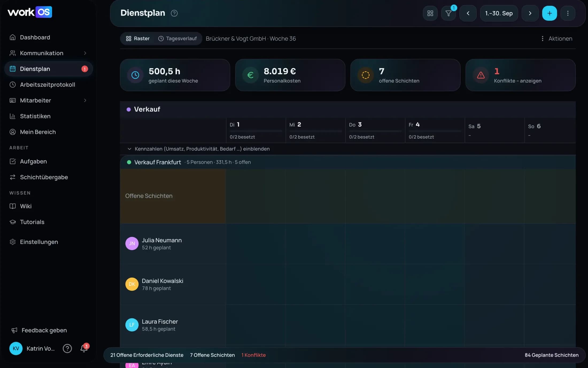Open the 1.–30. Sep date range picker
This screenshot has width=588, height=368.
coord(499,13)
